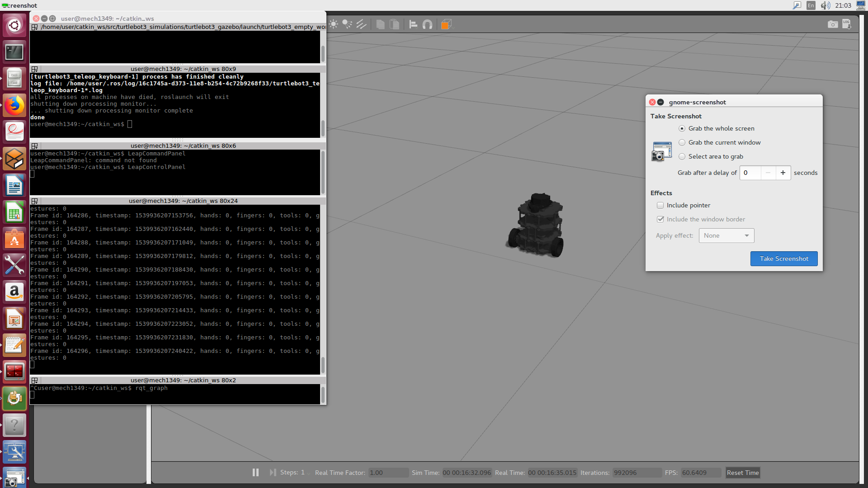Activate the Snap tool
868x488 pixels.
tap(427, 24)
